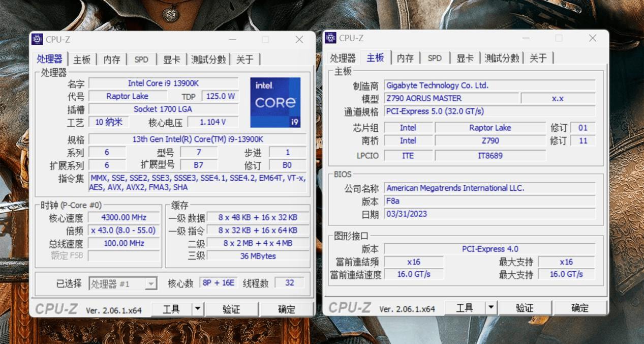Screen dimensions: 644x344
Task: Open 显卡 tab in left CPU-Z window
Action: coord(171,60)
